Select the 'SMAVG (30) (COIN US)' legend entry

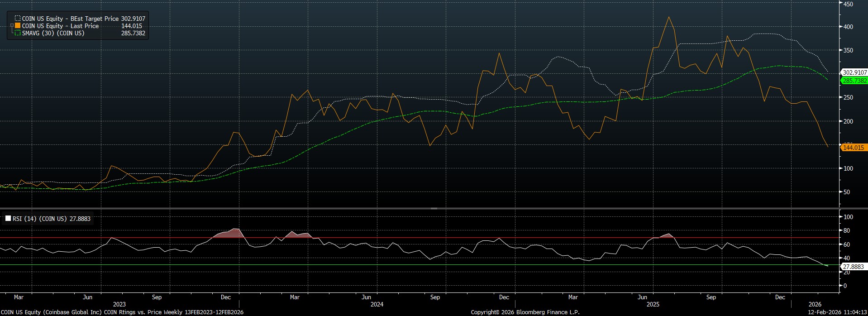(53, 33)
